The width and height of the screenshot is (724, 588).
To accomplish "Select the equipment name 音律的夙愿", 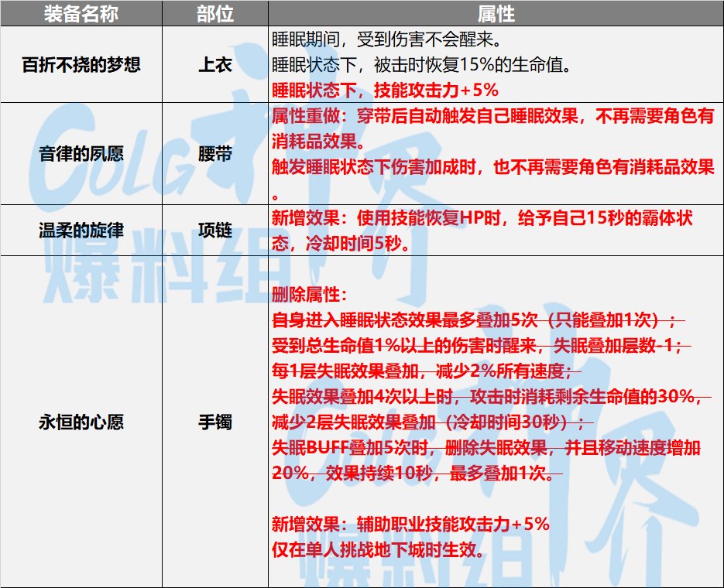I will [x=83, y=154].
